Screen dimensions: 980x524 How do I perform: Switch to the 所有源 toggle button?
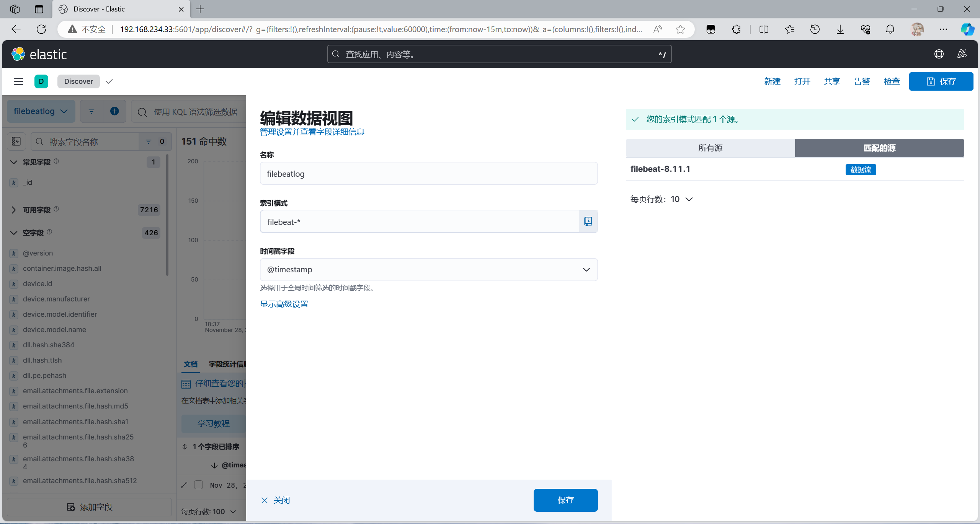pyautogui.click(x=710, y=148)
